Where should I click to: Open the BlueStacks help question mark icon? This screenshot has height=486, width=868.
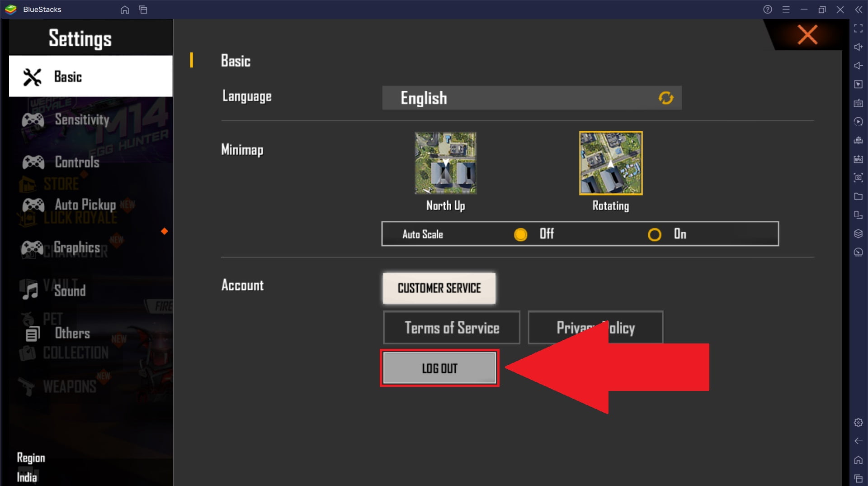click(768, 10)
